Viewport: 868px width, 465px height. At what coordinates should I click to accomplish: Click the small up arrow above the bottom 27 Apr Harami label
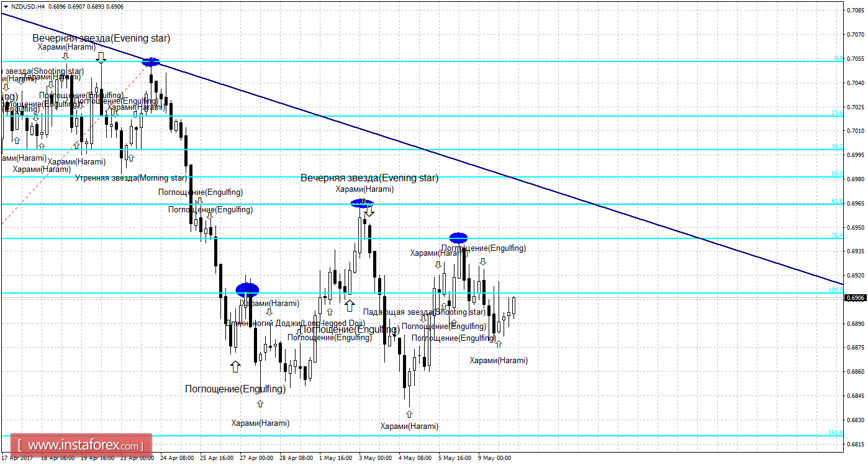260,404
